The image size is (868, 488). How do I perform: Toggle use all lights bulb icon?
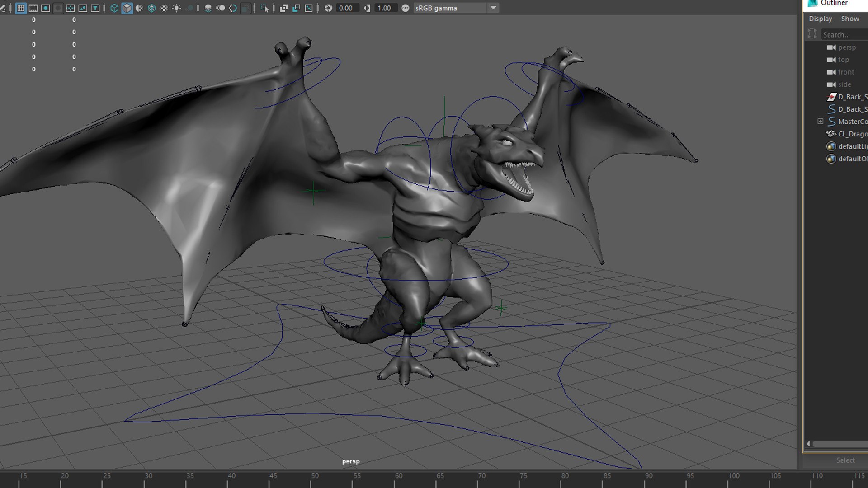tap(177, 8)
